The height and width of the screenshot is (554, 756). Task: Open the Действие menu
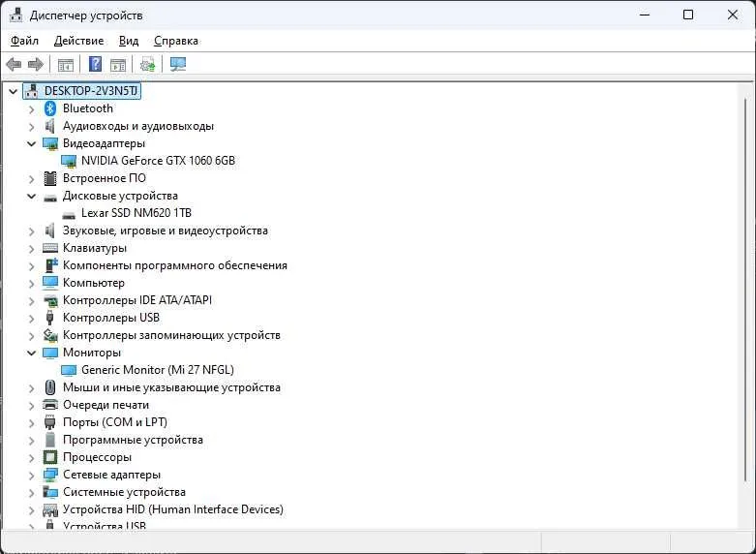point(78,41)
